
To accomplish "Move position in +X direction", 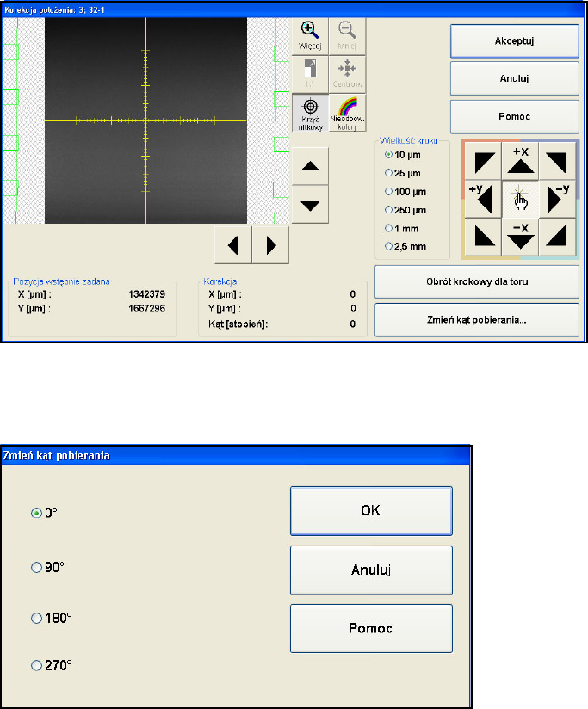I will click(520, 162).
